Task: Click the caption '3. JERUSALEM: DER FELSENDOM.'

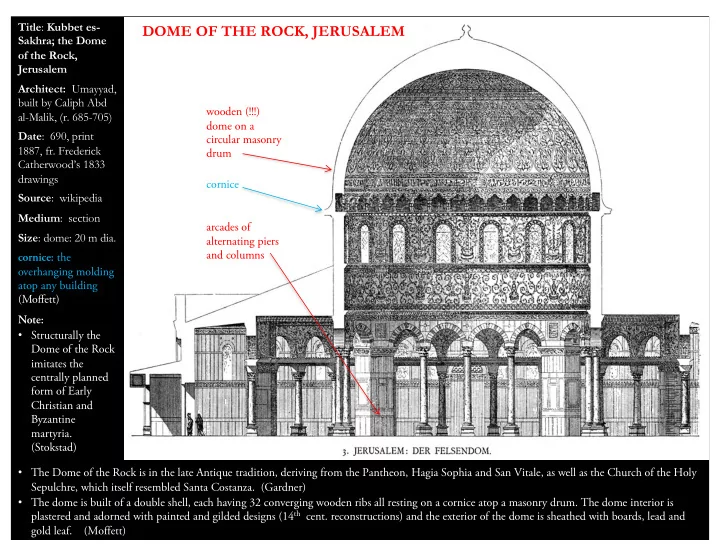Action: point(416,451)
